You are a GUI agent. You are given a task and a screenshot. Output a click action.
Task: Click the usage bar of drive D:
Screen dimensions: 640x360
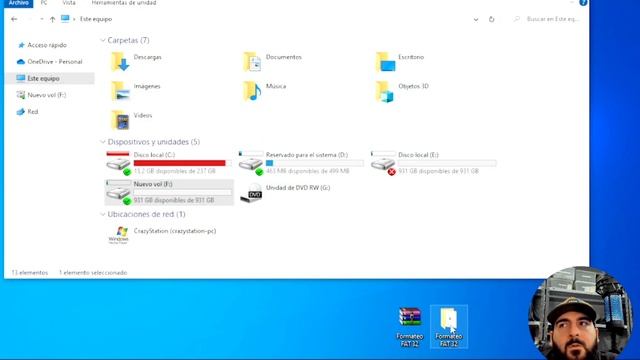point(314,163)
